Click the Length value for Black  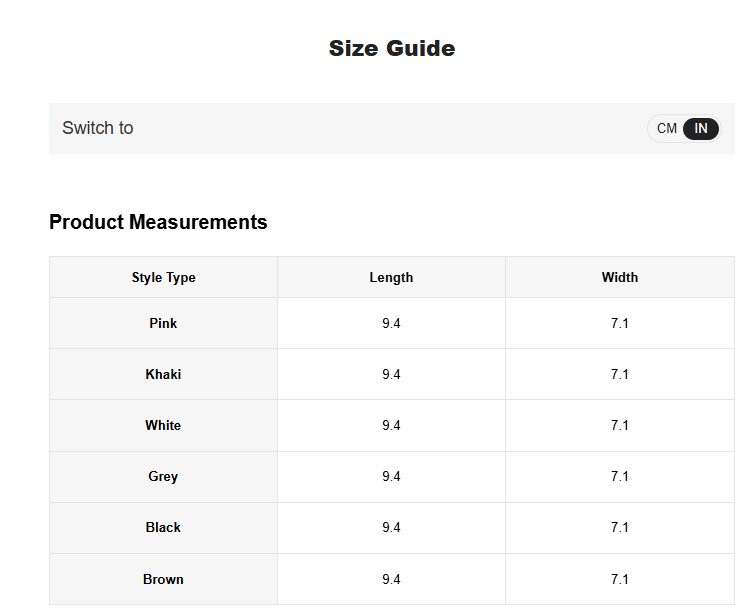(x=391, y=527)
